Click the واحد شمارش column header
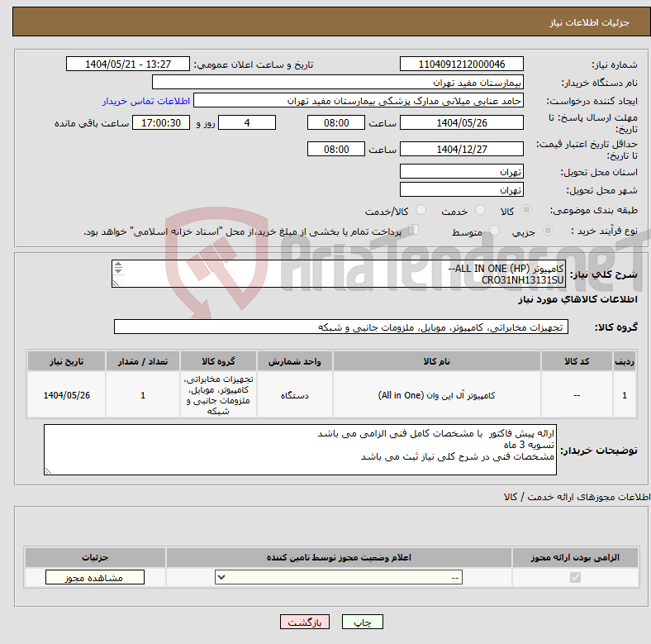 tap(294, 361)
